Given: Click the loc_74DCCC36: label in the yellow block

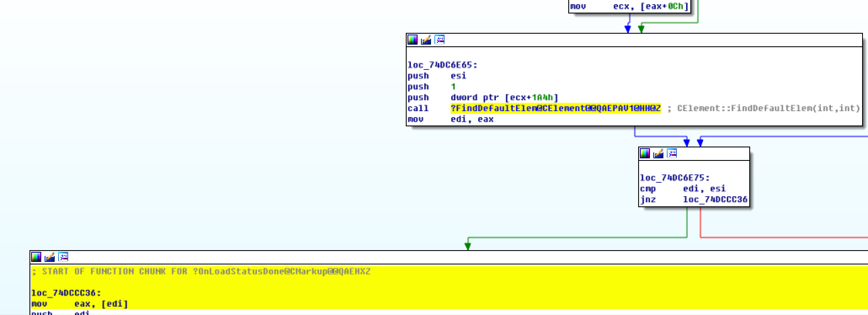Looking at the screenshot, I should click(66, 293).
